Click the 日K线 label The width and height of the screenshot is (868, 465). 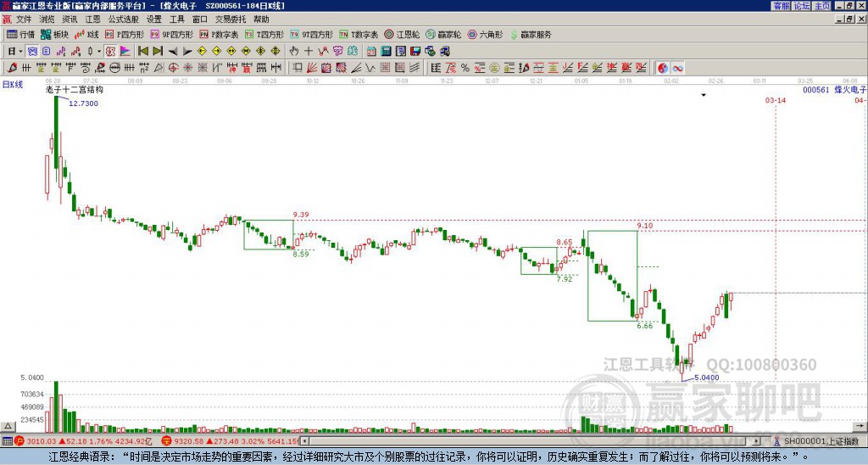pos(13,85)
